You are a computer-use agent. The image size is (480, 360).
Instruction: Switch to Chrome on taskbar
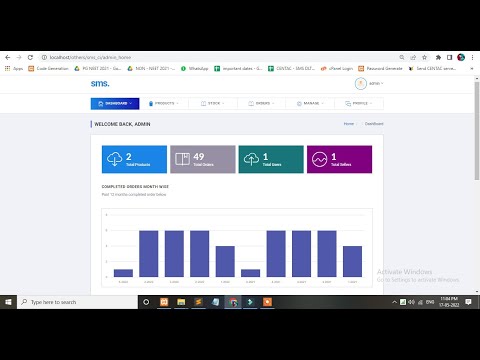[x=233, y=302]
